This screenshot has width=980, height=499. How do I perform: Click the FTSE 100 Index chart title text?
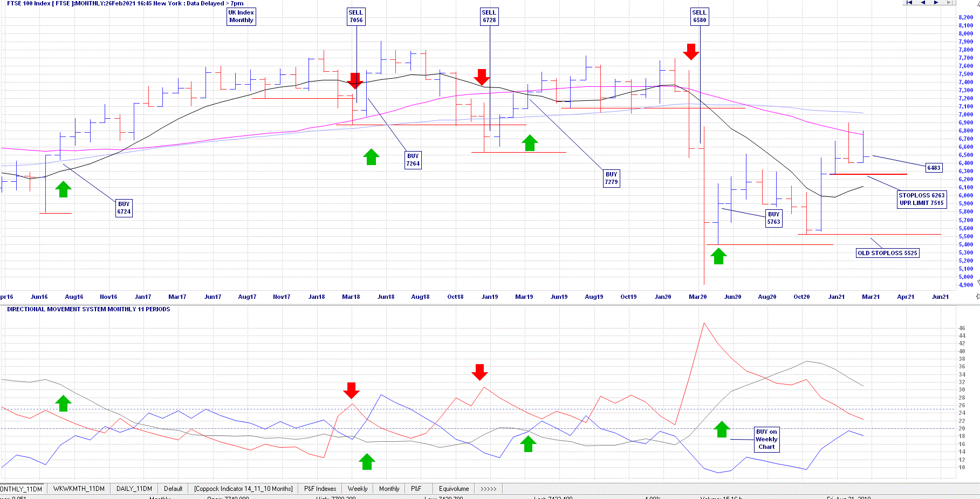coord(125,3)
